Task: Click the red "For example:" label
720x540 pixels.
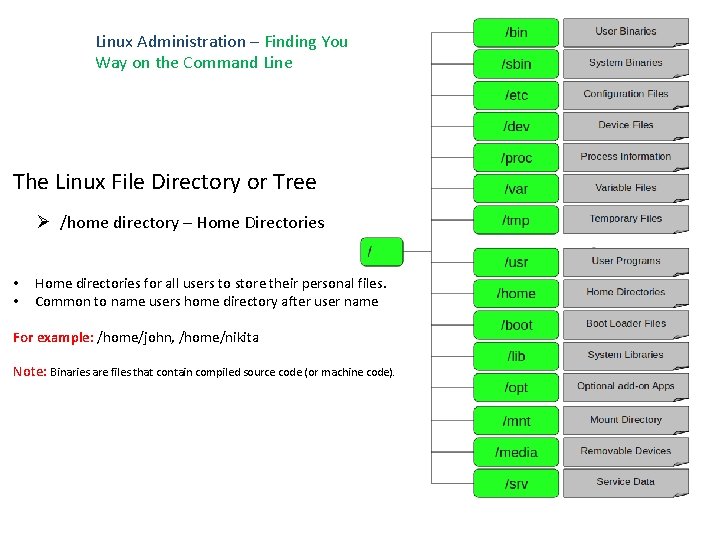Action: (53, 338)
